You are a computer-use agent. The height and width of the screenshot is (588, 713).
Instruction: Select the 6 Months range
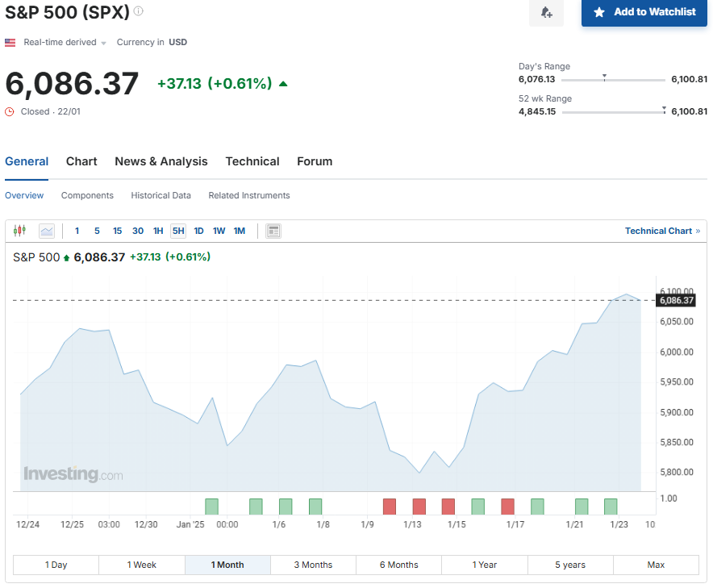click(398, 565)
